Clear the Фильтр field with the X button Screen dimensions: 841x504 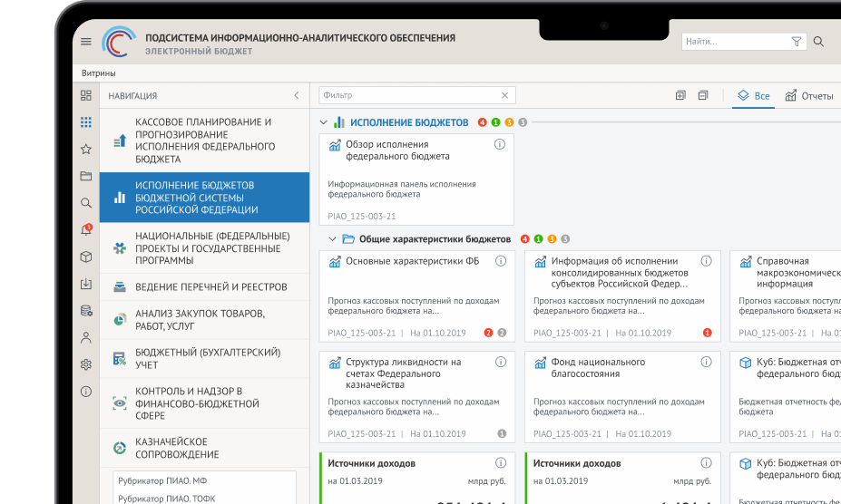(x=505, y=95)
